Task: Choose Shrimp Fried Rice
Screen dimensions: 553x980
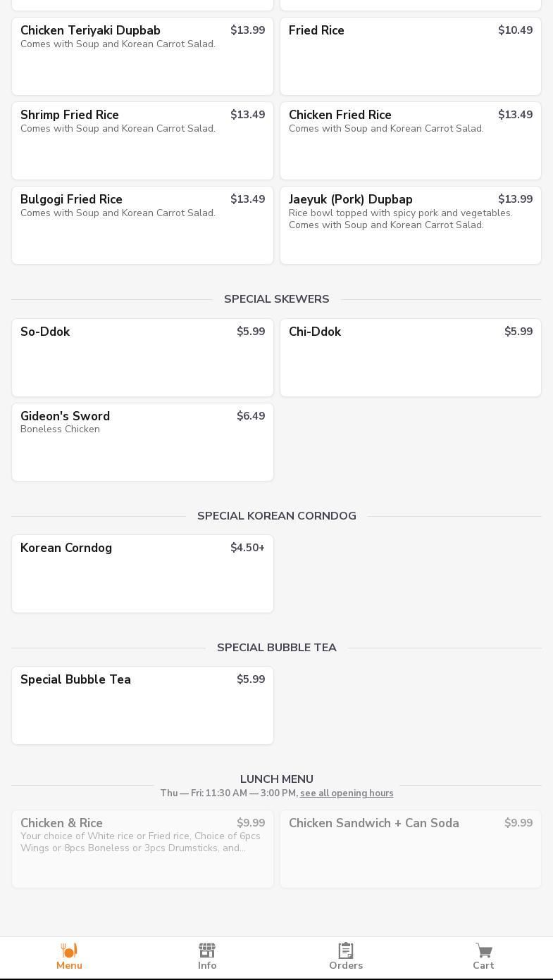Action: 142,141
